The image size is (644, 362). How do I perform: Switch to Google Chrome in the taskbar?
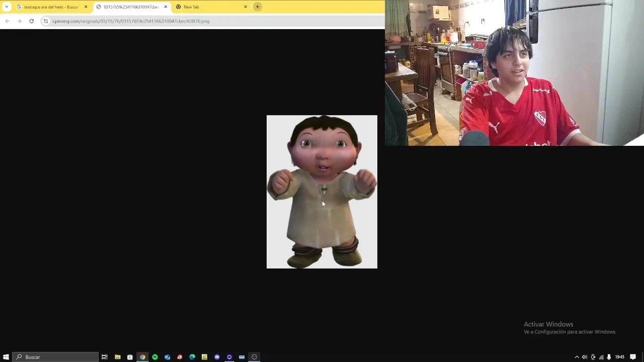(142, 357)
